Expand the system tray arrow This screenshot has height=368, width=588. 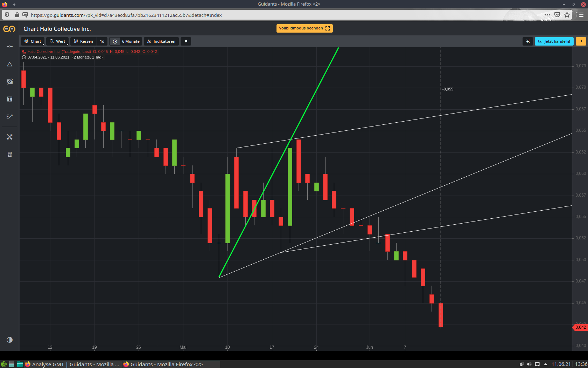coord(545,364)
